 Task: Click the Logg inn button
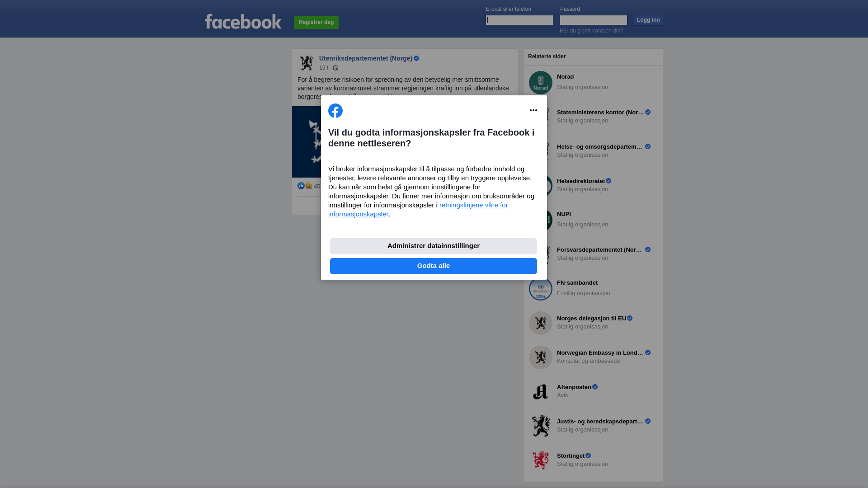coord(648,20)
